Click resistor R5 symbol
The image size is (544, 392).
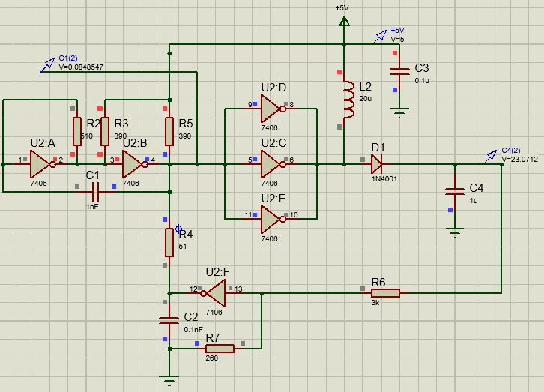169,131
